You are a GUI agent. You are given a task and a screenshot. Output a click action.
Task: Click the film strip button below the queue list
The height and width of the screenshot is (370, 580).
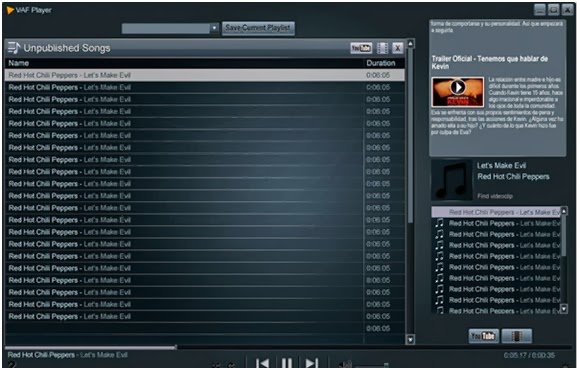517,336
